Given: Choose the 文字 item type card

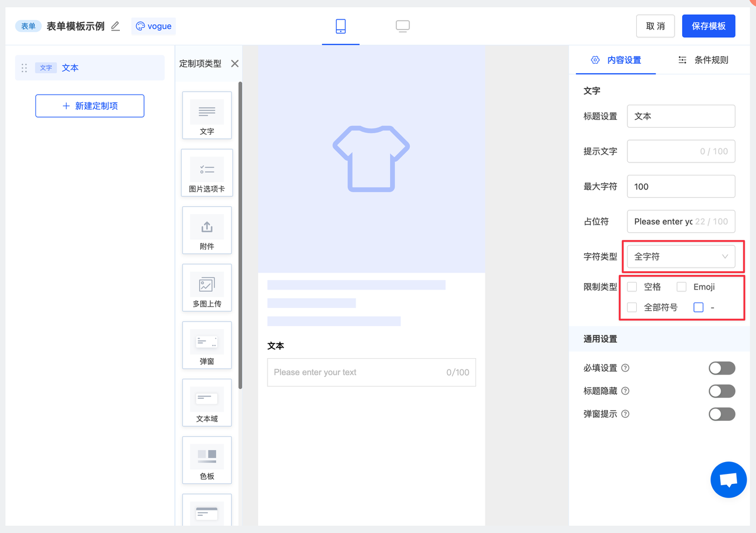Looking at the screenshot, I should [207, 115].
